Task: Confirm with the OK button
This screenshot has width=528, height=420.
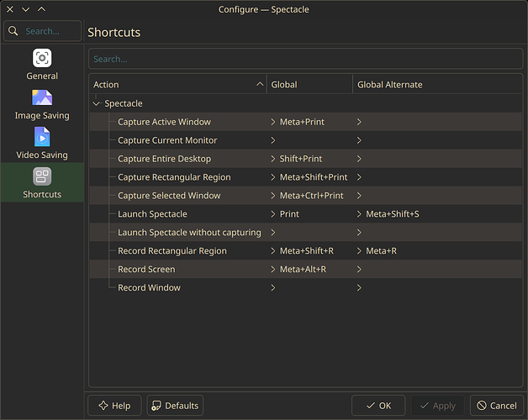Action: point(378,406)
